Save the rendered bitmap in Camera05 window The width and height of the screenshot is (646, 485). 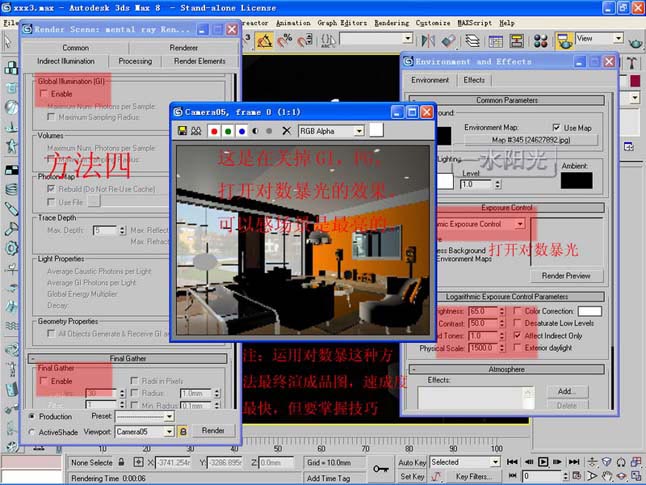pyautogui.click(x=182, y=131)
